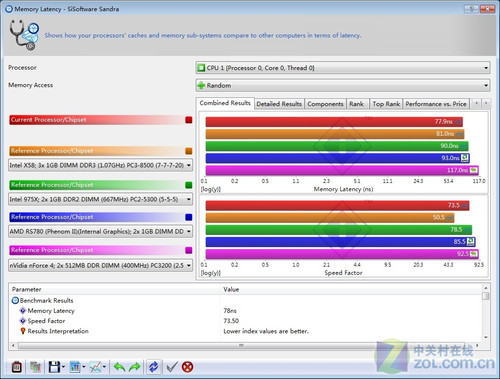Click the stethoscope module icon in the header
Viewport: 500px width, 379px height.
[x=24, y=35]
